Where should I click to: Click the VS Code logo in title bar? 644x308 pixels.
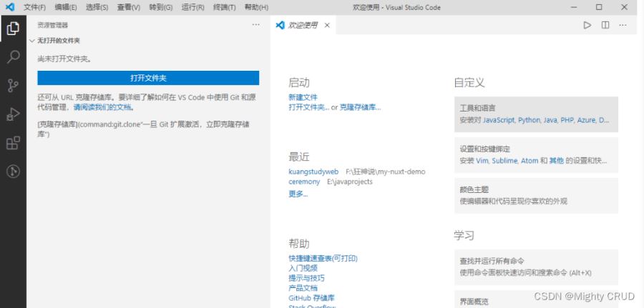[10, 7]
